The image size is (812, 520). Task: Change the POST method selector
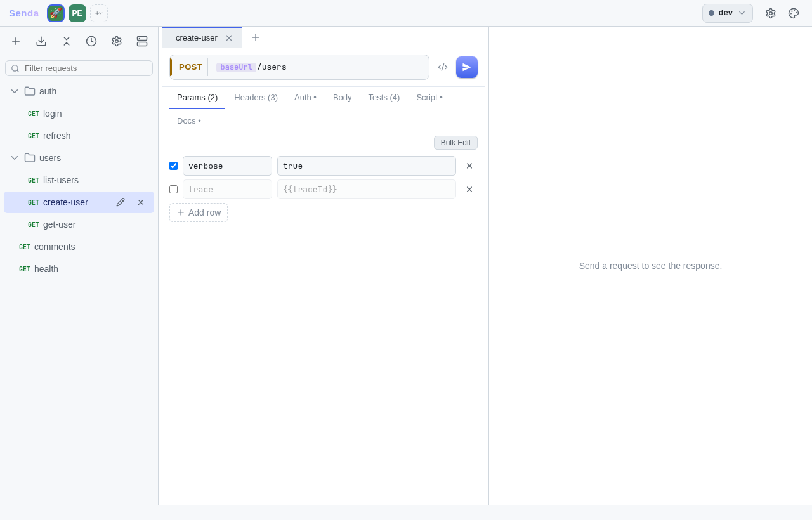pos(190,67)
